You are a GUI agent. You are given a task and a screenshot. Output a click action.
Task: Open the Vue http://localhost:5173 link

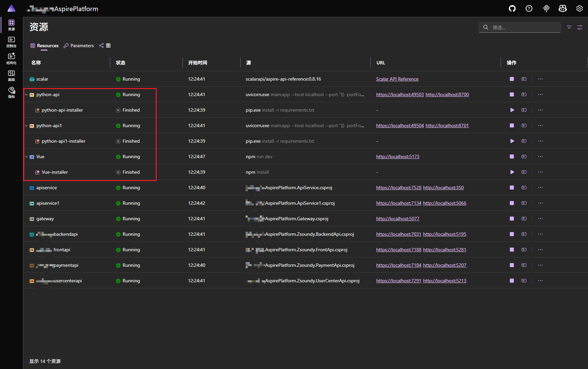pyautogui.click(x=398, y=157)
